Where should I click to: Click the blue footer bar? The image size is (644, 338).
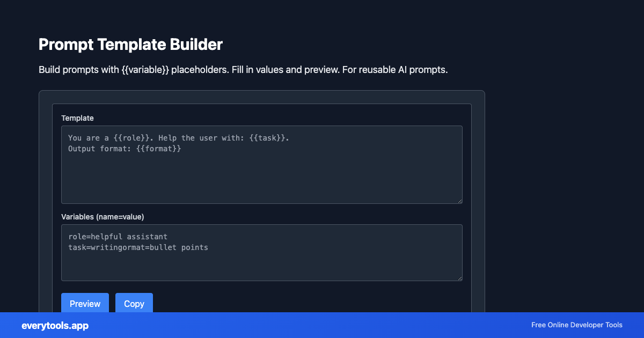(322, 325)
